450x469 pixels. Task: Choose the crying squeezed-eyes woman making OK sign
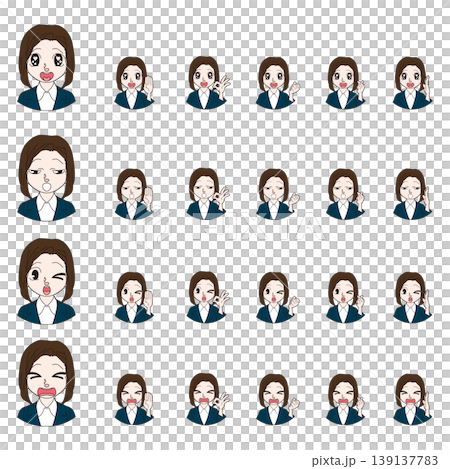pyautogui.click(x=208, y=399)
